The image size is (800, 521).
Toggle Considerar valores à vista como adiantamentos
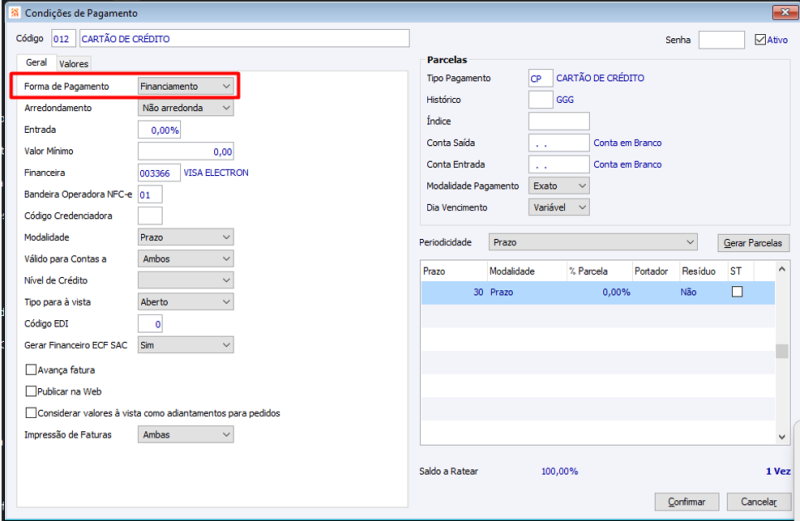point(31,412)
